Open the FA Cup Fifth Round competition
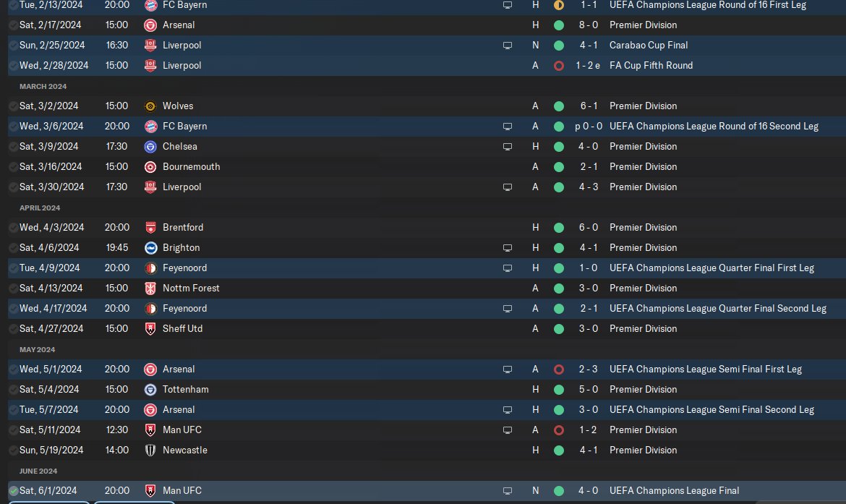 (x=651, y=66)
